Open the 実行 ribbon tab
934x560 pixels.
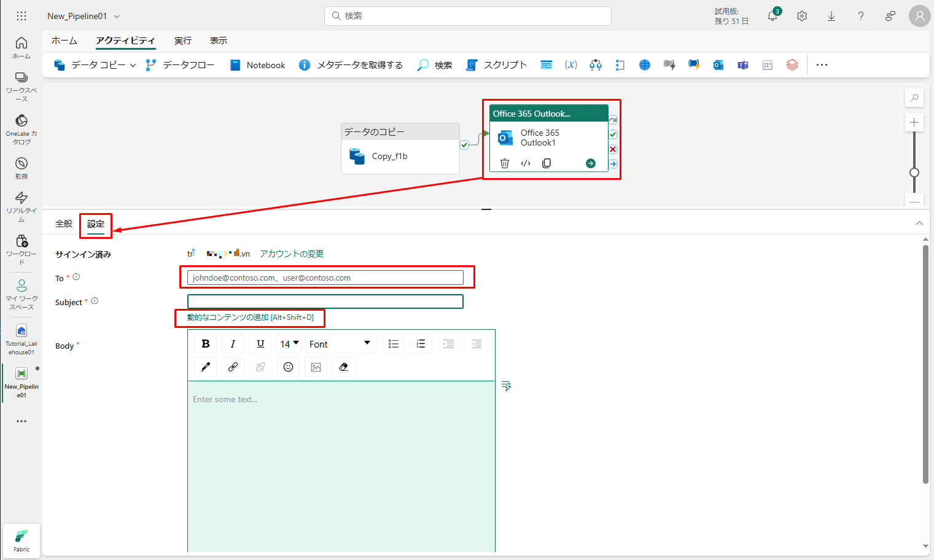pos(182,41)
